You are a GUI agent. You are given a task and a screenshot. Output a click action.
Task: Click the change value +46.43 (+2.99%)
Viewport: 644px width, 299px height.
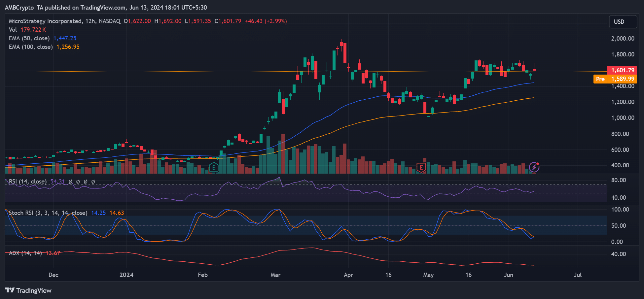pyautogui.click(x=266, y=21)
